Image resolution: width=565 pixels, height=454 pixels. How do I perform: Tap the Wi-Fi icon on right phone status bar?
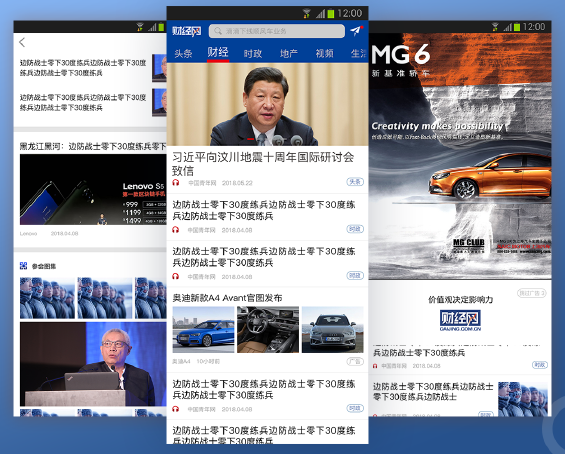pos(495,27)
